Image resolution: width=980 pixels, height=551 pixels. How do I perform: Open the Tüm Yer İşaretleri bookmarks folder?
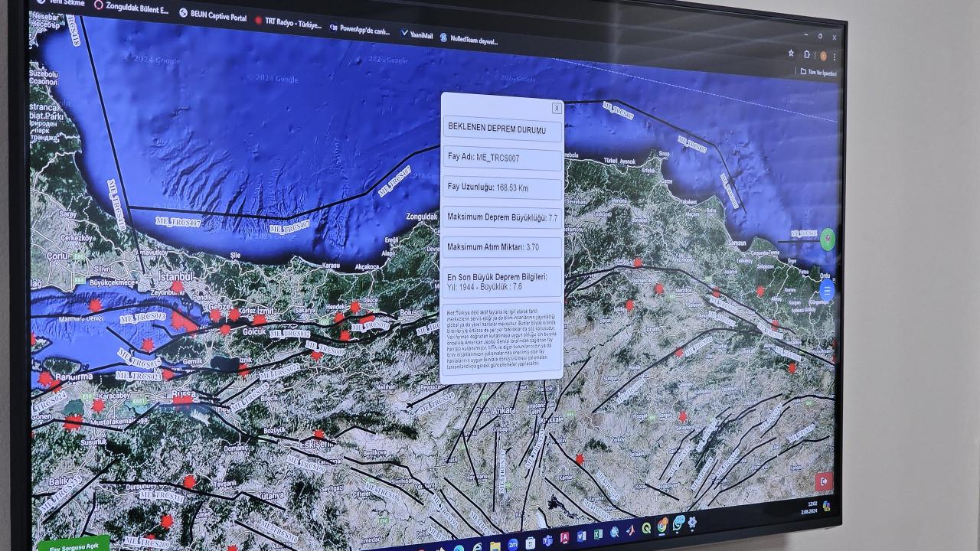click(x=818, y=73)
